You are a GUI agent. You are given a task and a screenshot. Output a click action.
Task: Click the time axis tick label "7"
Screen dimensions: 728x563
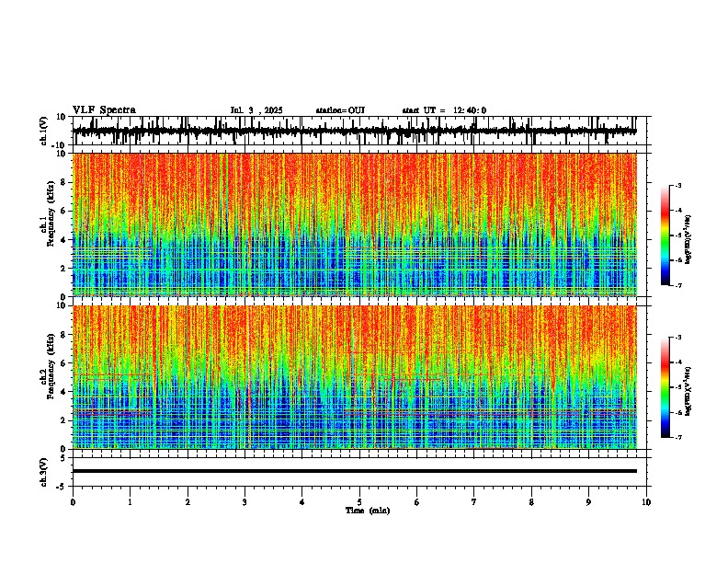point(474,502)
